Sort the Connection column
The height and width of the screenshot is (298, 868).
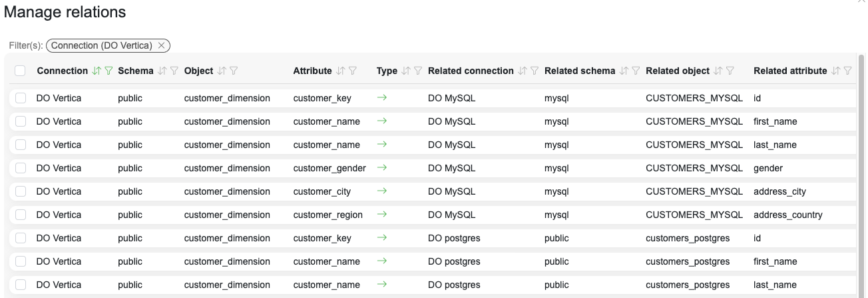(97, 71)
